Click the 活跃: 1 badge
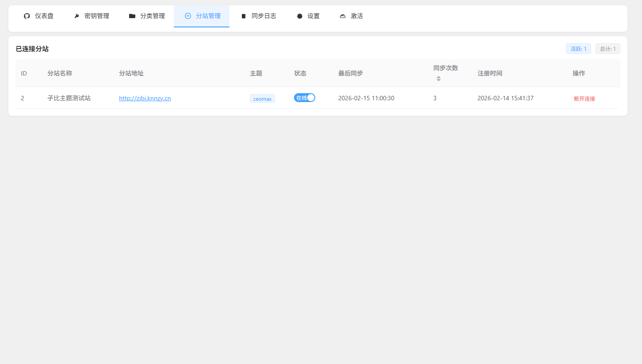 [x=578, y=49]
